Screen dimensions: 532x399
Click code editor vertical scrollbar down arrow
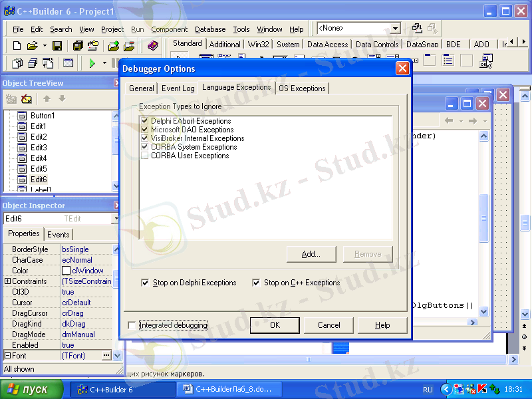point(483,311)
